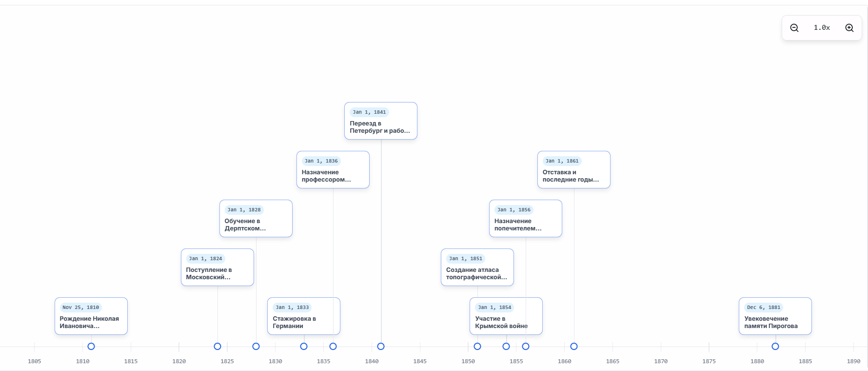Select the 'Участие в Крымской войне' card

(x=506, y=316)
